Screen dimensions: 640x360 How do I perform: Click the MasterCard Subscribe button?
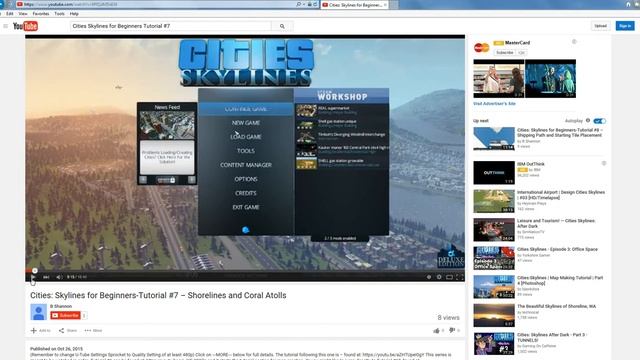[505, 53]
